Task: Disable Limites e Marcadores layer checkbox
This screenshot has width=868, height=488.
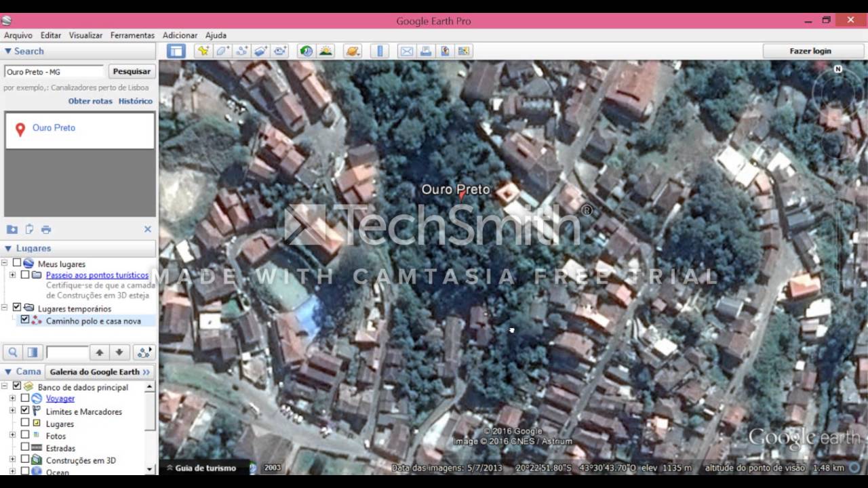Action: coord(25,411)
